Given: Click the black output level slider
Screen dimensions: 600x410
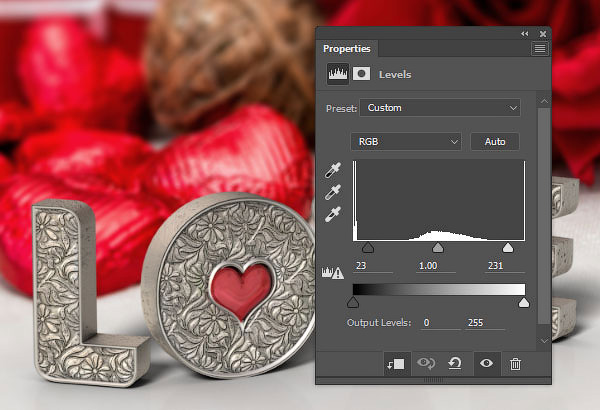Looking at the screenshot, I should [x=353, y=302].
